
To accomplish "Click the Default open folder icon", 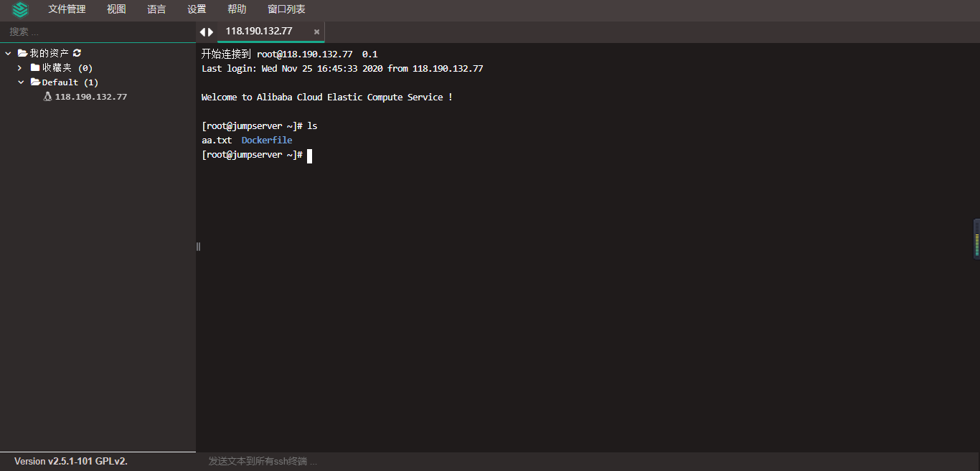I will coord(35,82).
